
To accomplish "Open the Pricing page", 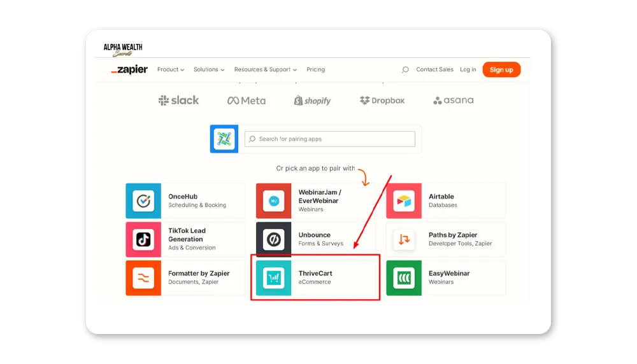I will coord(316,69).
